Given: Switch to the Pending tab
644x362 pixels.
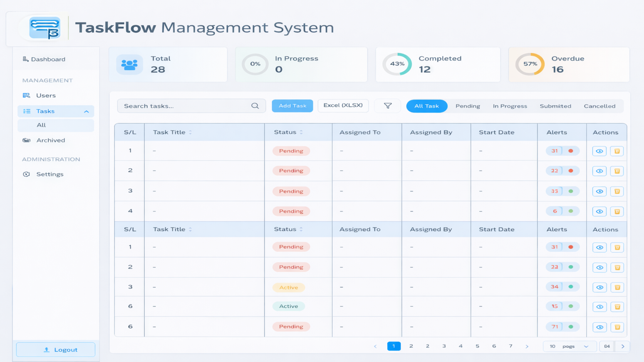Looking at the screenshot, I should coord(468,106).
